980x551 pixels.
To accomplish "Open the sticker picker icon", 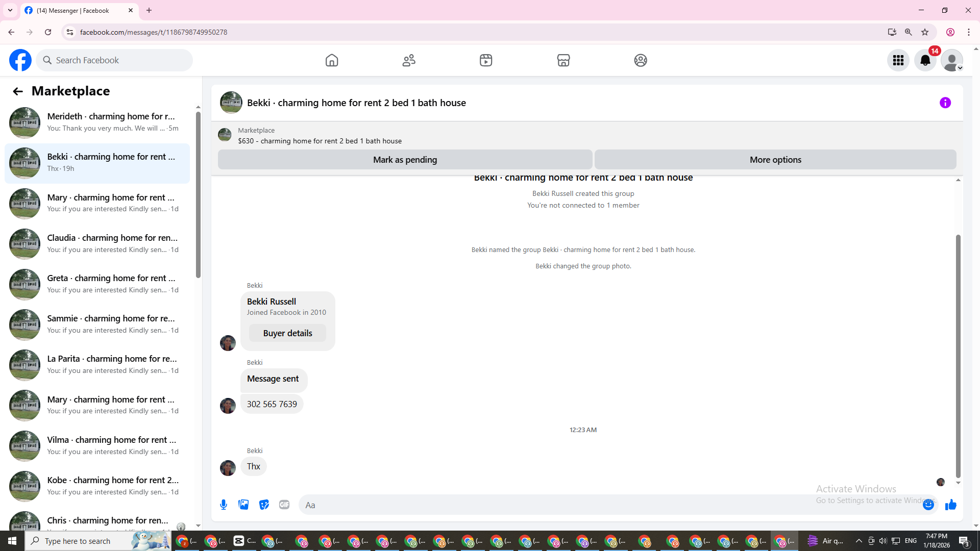I will click(264, 505).
